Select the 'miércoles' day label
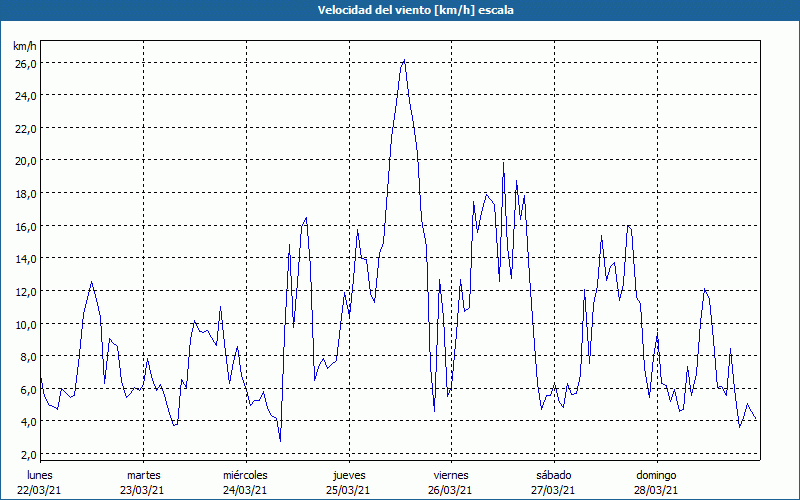800x500 pixels. click(245, 475)
